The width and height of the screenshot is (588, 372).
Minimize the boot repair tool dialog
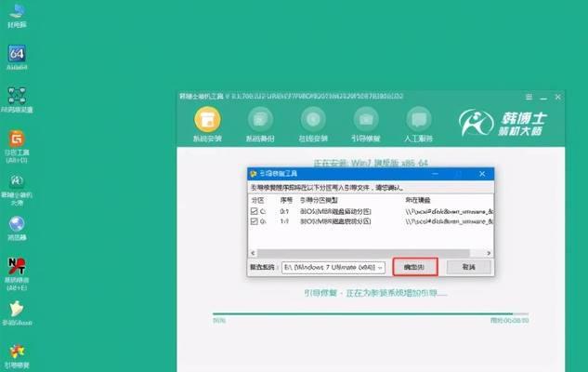click(x=435, y=174)
